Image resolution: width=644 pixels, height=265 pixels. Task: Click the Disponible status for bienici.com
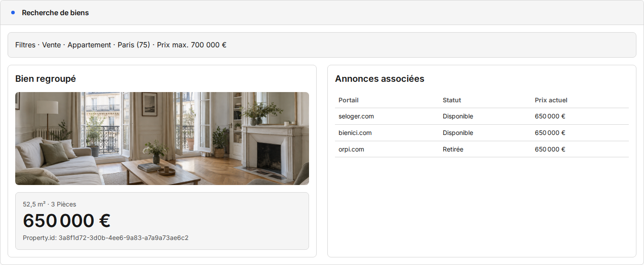click(458, 133)
